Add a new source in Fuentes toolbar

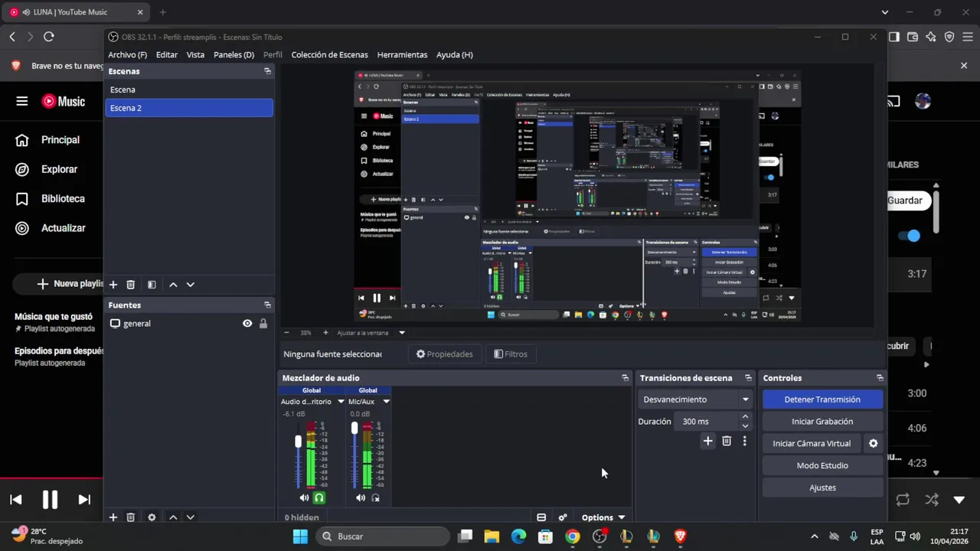113,517
